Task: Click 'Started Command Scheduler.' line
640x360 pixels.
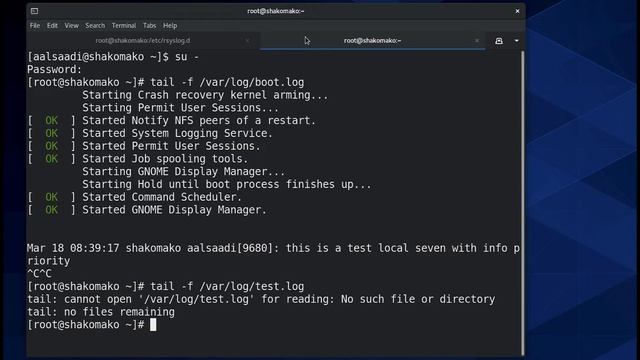Action: tap(162, 197)
